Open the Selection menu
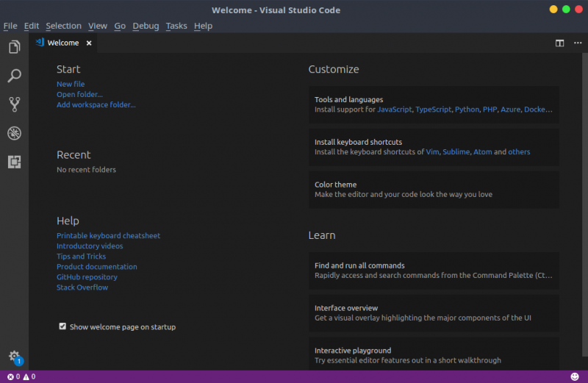The height and width of the screenshot is (383, 588). (x=63, y=26)
